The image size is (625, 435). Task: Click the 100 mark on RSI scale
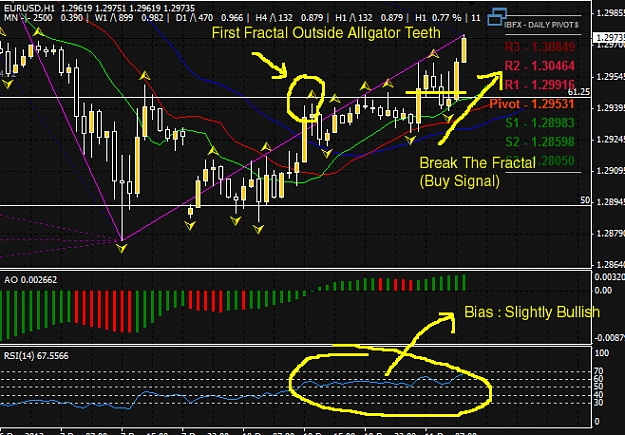(x=601, y=353)
